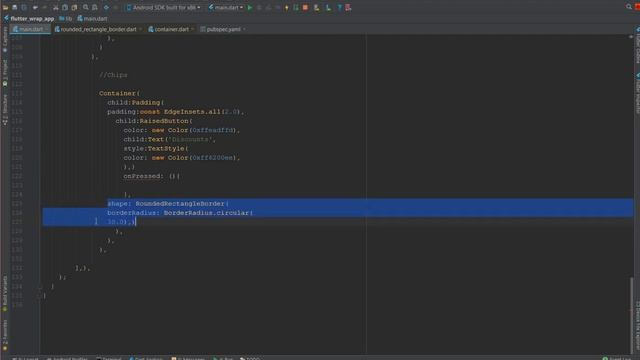Click the shape: RoundedRectangleBorder( line
This screenshot has width=640, height=360.
click(x=168, y=203)
